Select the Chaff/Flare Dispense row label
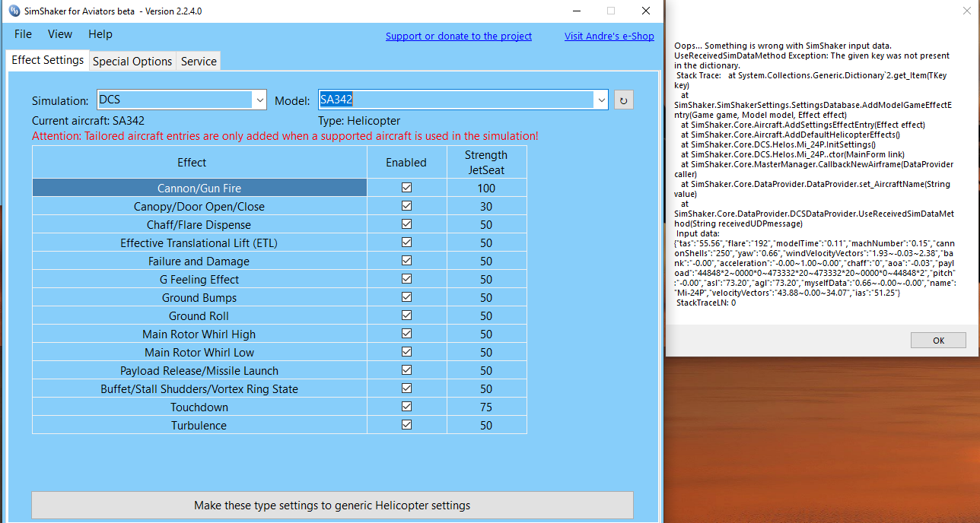 click(199, 225)
